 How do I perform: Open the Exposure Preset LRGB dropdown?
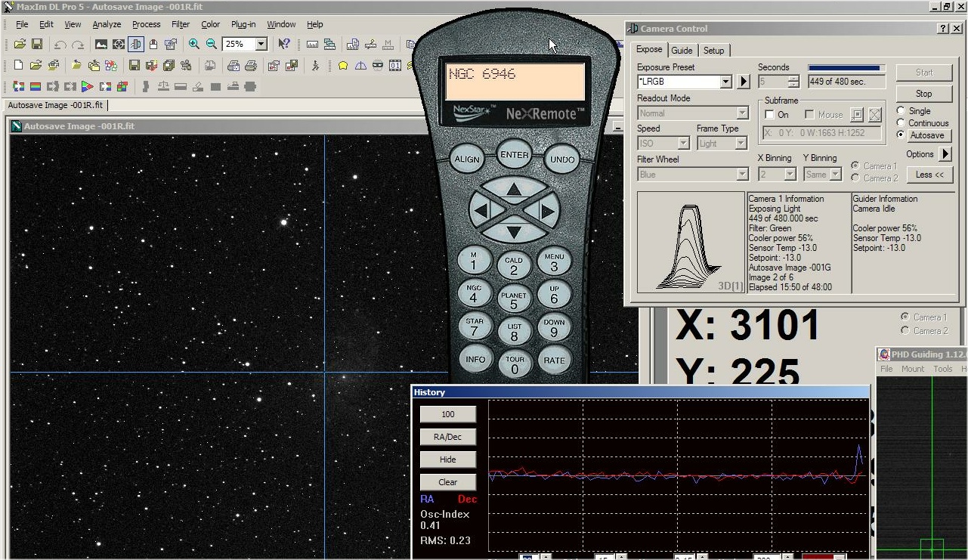point(725,82)
